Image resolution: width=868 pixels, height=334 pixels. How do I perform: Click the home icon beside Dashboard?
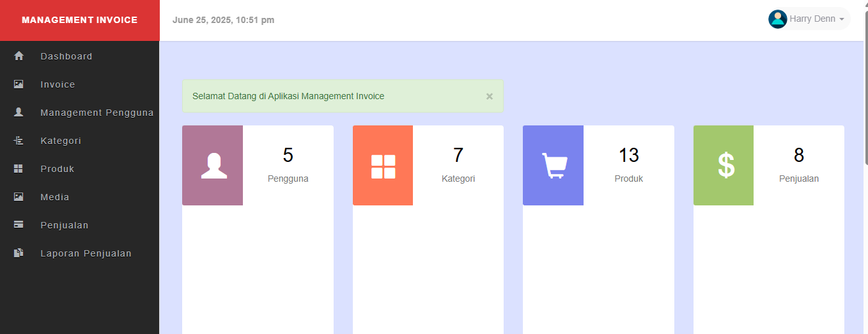tap(19, 56)
